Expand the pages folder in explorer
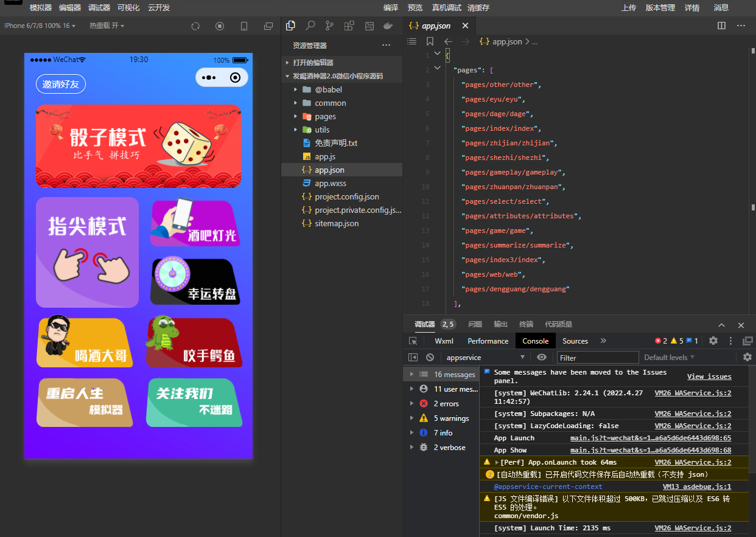This screenshot has width=756, height=537. pos(325,116)
